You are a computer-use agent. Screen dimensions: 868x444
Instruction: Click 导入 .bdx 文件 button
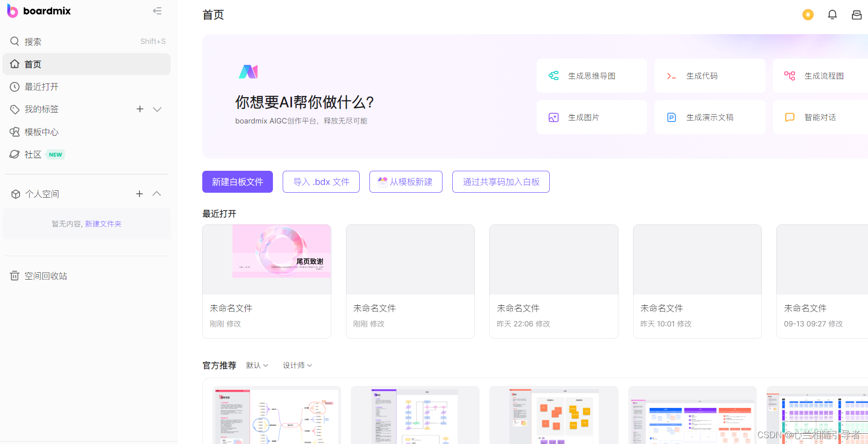[x=321, y=182]
